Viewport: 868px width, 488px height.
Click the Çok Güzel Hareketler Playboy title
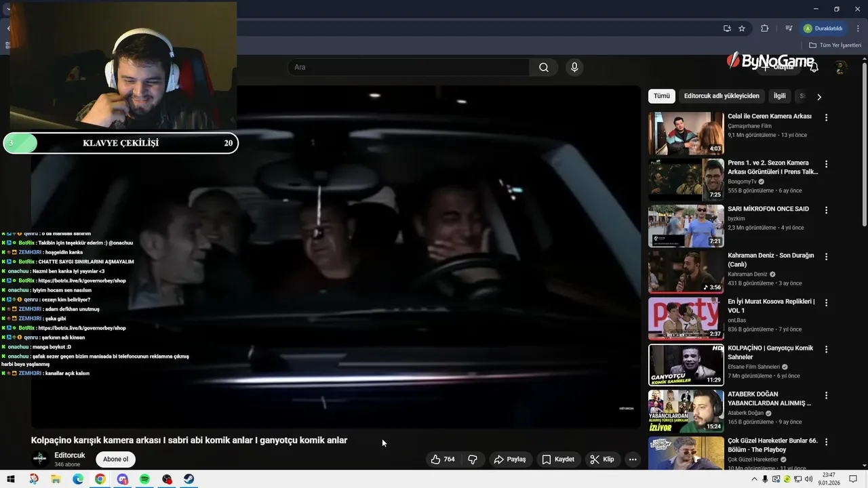pos(772,445)
